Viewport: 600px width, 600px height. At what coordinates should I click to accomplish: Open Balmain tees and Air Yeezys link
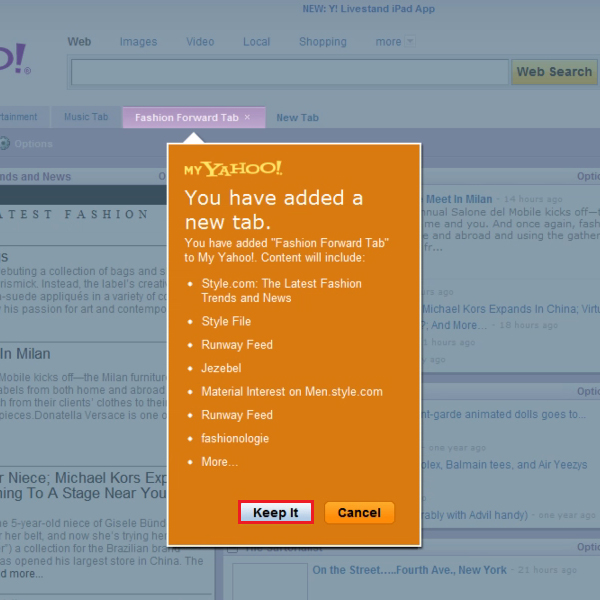click(504, 465)
